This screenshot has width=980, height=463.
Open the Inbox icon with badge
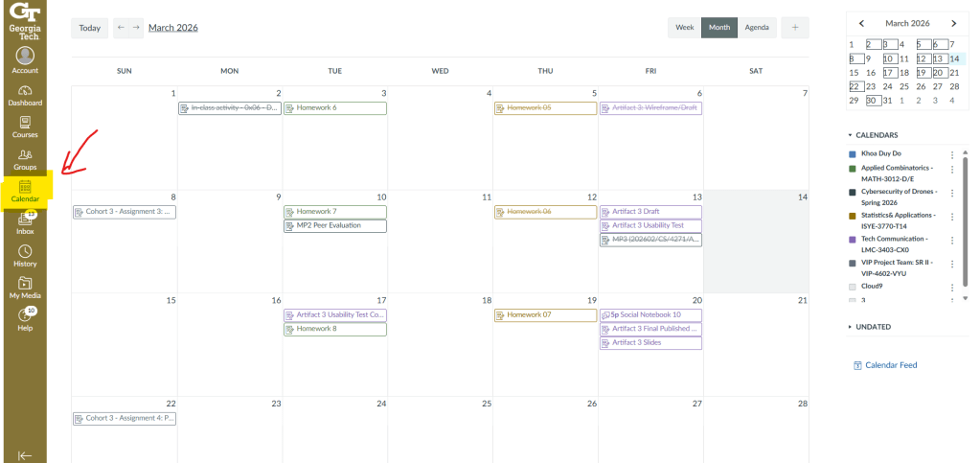[25, 219]
